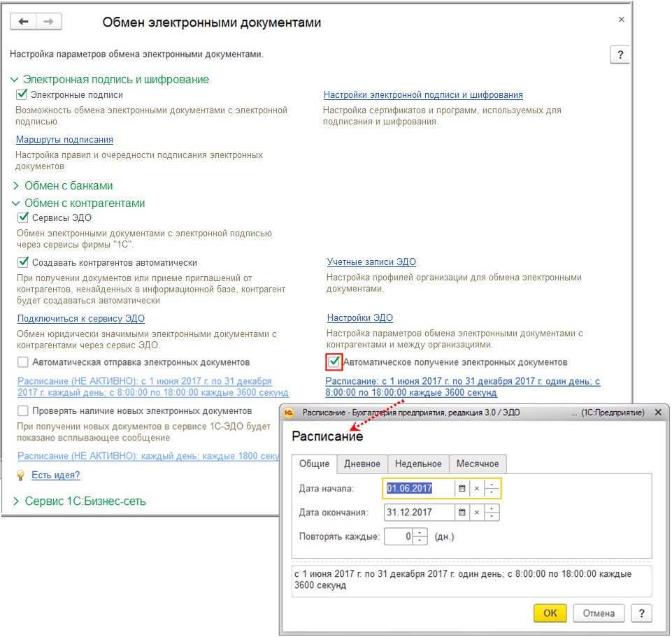Open the Недельное schedule tab
672x637 pixels.
[418, 464]
